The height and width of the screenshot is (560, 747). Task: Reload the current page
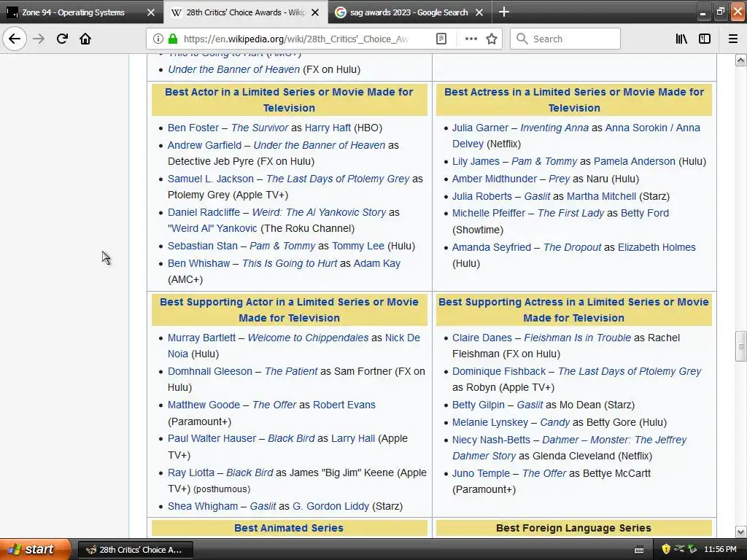tap(62, 39)
